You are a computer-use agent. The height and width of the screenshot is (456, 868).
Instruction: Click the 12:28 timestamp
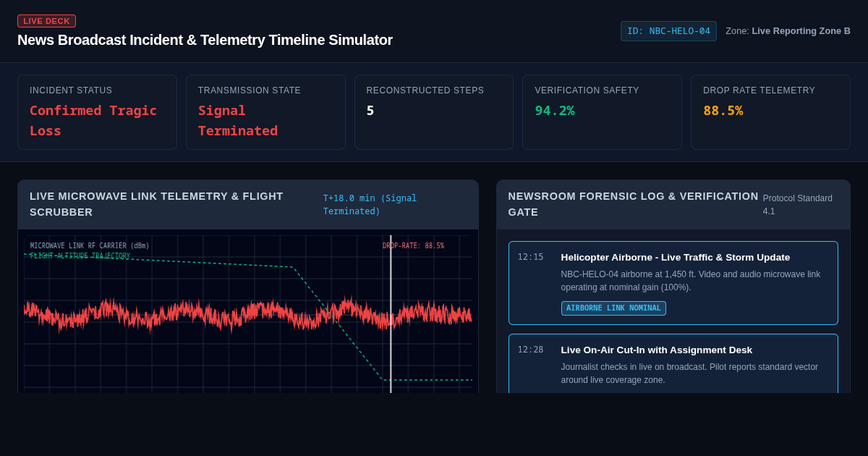coord(530,350)
